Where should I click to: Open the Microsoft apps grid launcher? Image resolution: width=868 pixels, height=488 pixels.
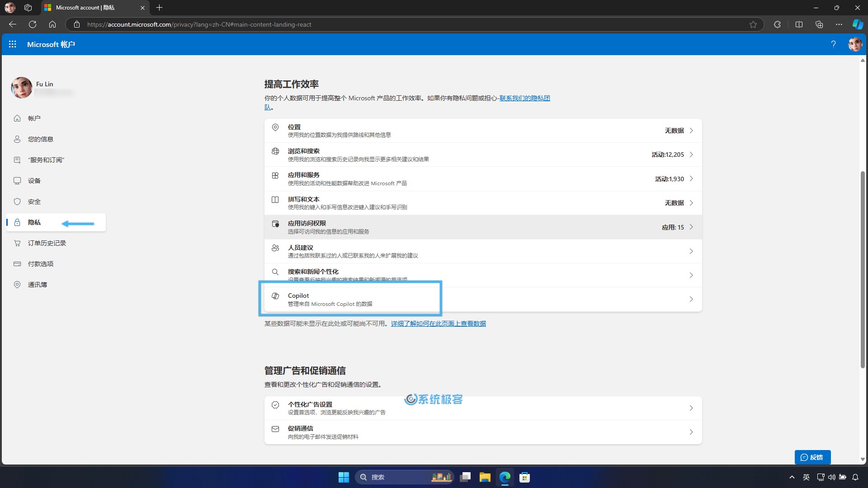(x=13, y=44)
